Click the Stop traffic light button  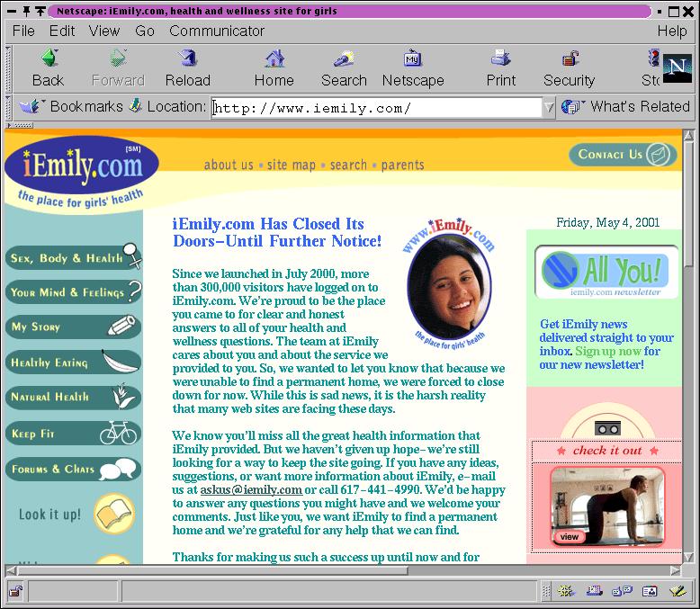point(652,68)
